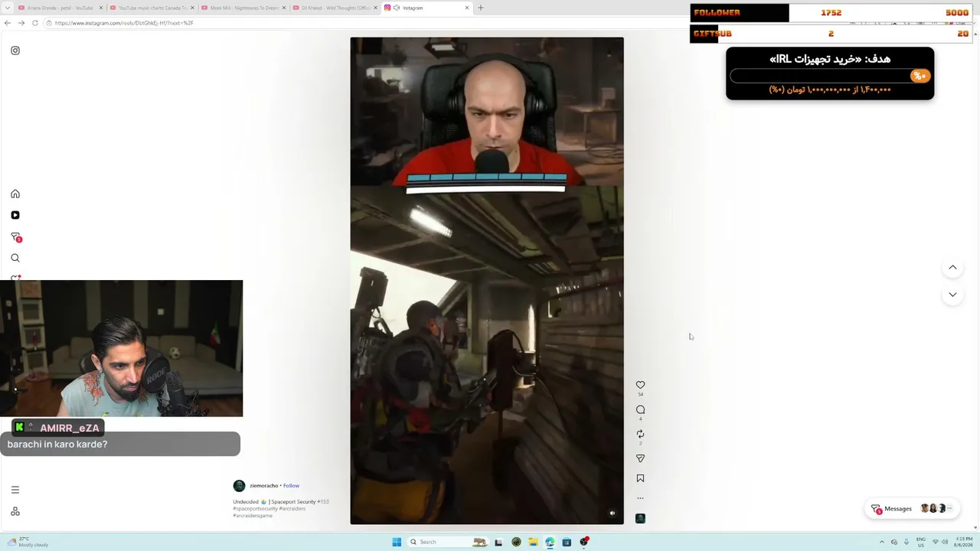Focus the browser address bar URL
Viewport: 980px width, 551px height.
tap(123, 23)
